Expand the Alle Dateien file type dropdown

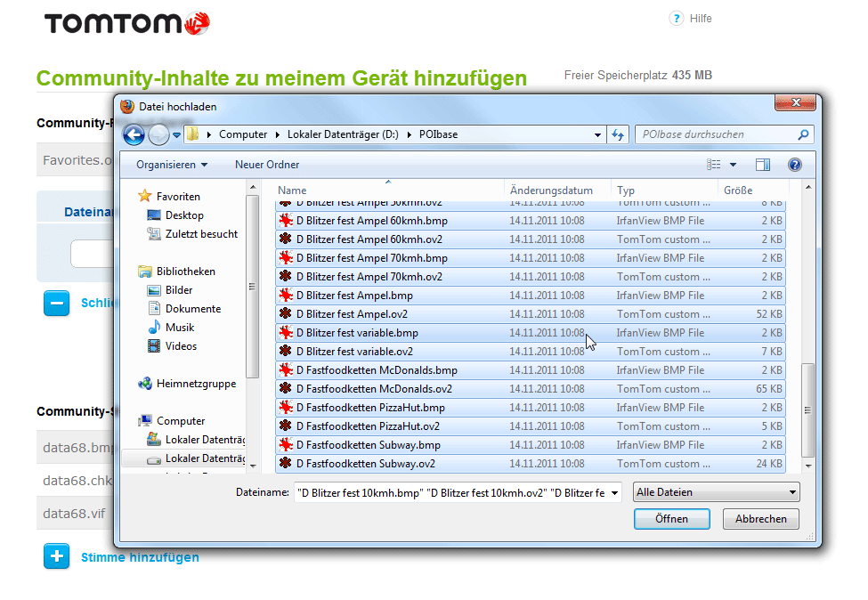pyautogui.click(x=791, y=492)
